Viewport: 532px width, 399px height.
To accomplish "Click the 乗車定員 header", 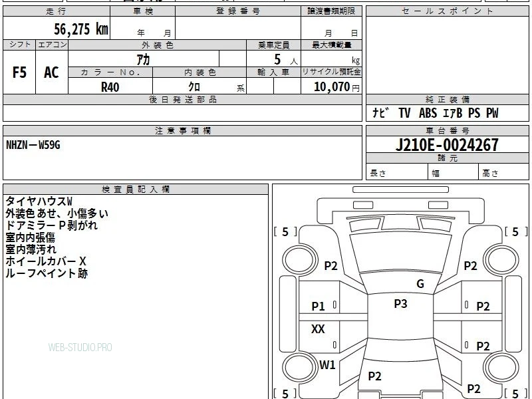I will click(x=273, y=45).
